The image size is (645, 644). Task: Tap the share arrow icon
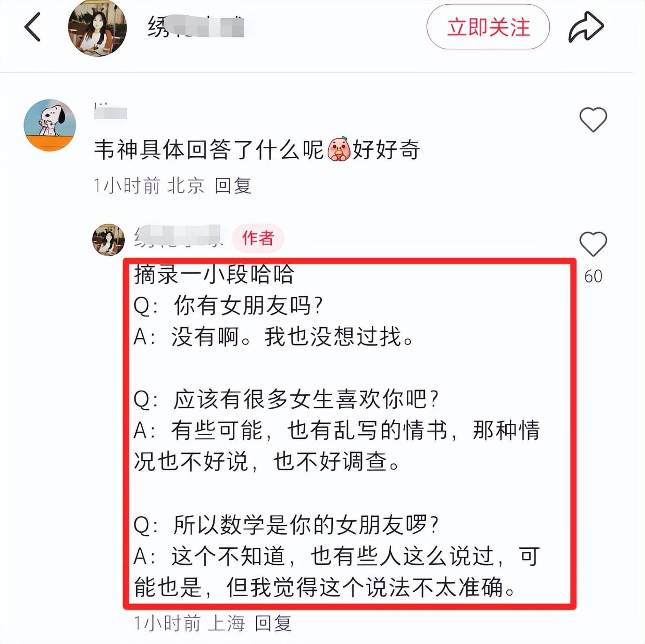586,27
